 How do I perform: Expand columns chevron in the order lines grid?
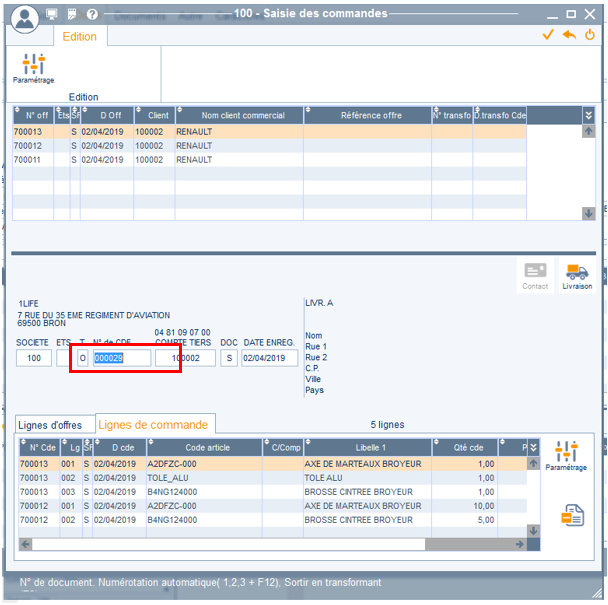(533, 447)
